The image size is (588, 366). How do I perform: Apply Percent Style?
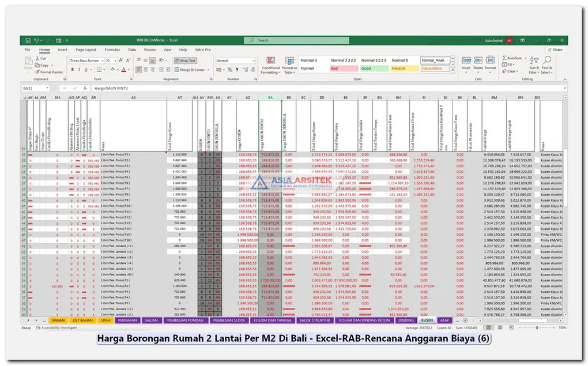[230, 70]
